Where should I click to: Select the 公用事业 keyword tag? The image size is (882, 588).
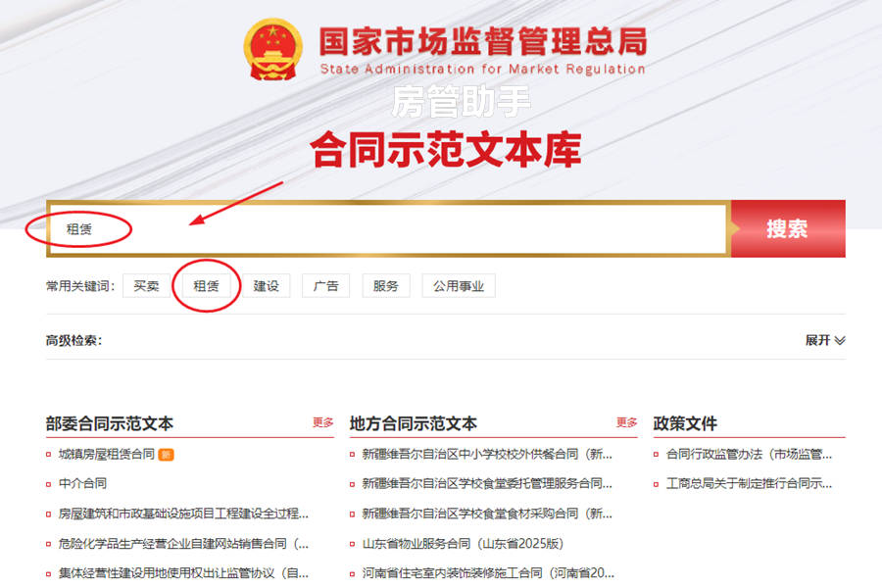coord(459,286)
